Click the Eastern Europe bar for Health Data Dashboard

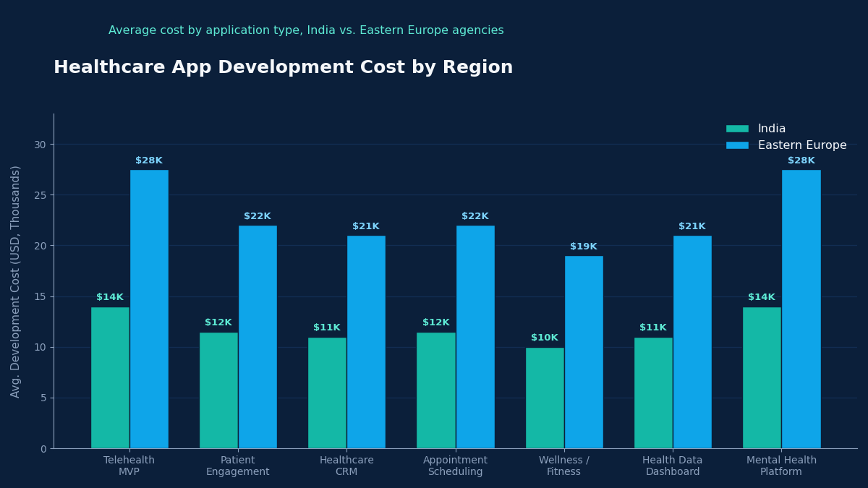pyautogui.click(x=692, y=342)
